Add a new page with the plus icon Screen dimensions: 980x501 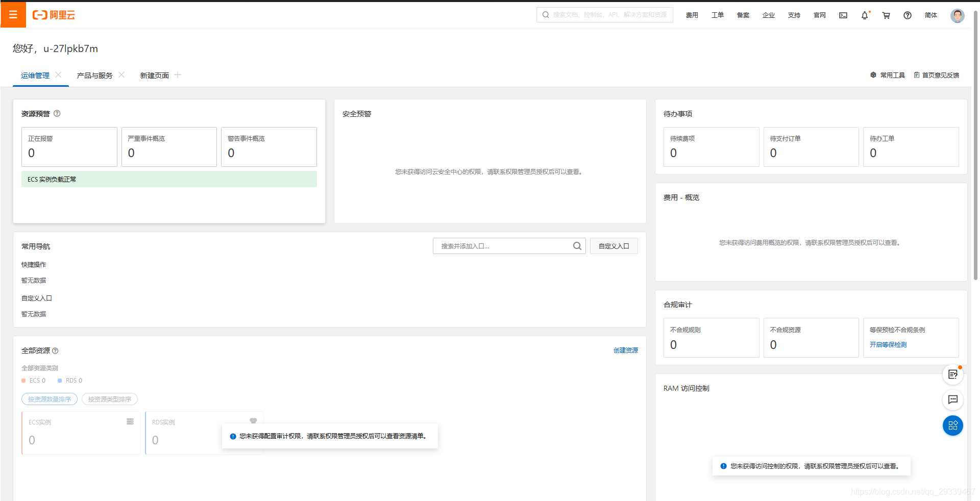(178, 74)
